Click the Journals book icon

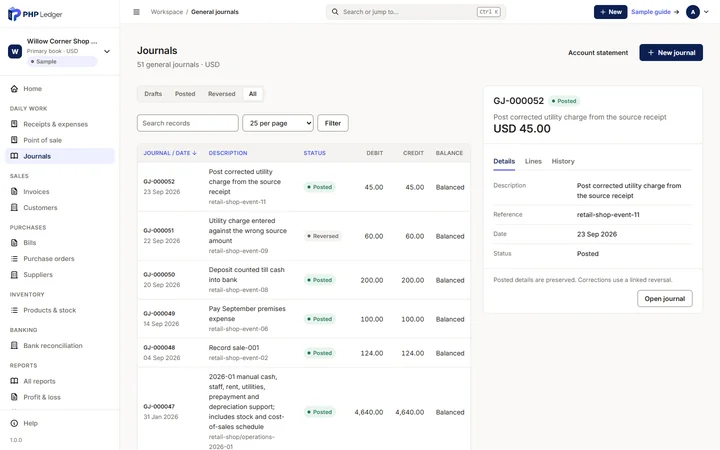14,156
